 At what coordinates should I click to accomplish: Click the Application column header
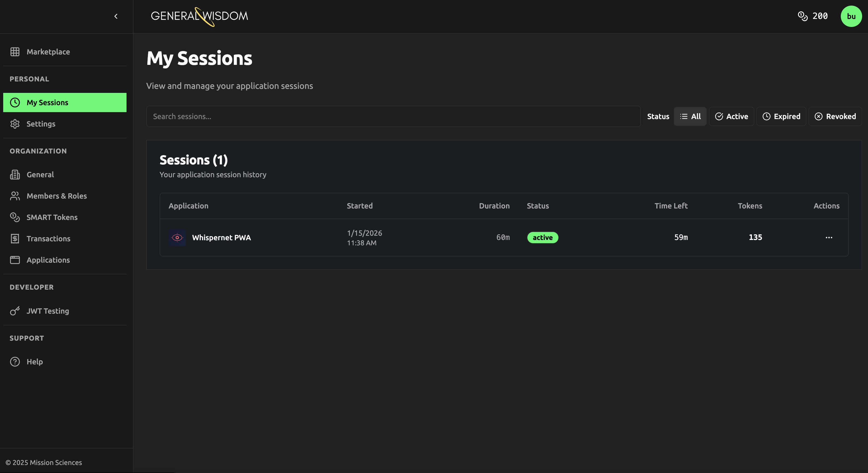click(x=188, y=206)
